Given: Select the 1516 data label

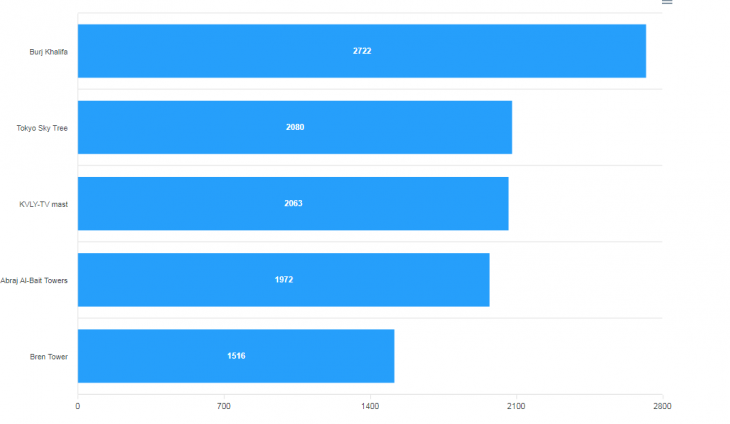Looking at the screenshot, I should [x=236, y=355].
